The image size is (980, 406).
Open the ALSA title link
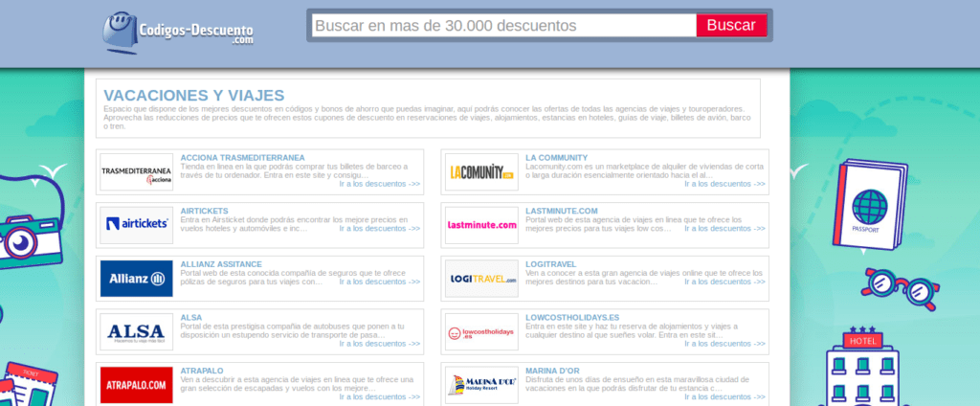[x=191, y=317]
